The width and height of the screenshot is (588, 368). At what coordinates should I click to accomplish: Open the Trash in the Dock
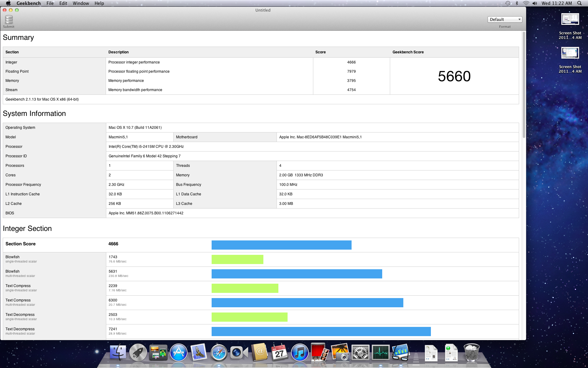point(472,353)
